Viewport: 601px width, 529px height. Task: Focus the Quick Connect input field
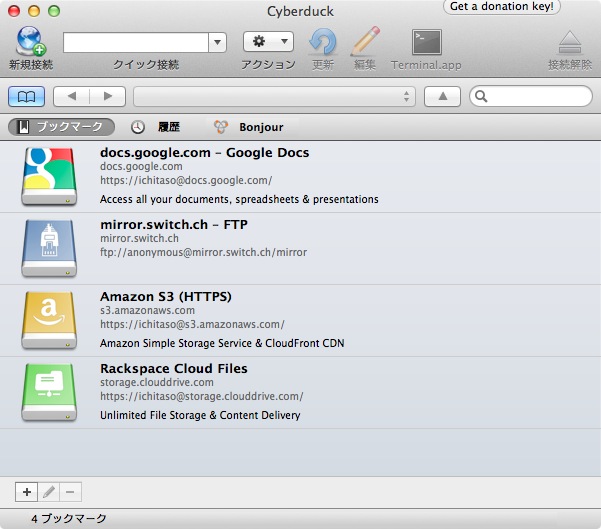(x=136, y=42)
